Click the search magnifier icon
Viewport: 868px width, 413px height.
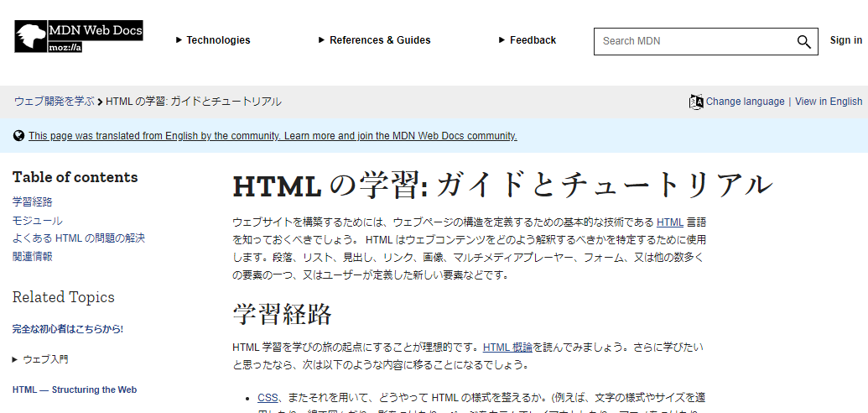[803, 42]
